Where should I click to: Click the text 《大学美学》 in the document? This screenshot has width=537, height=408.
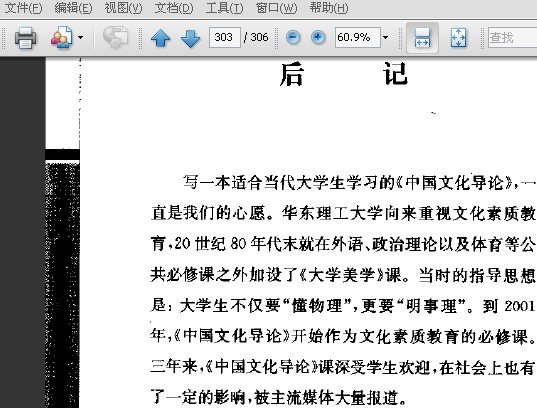pyautogui.click(x=342, y=274)
